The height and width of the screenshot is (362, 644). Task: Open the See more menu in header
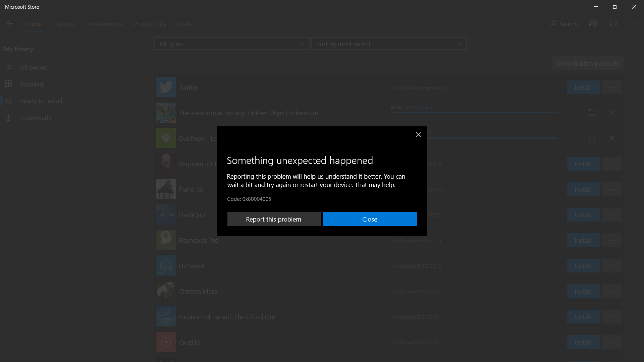pyautogui.click(x=634, y=22)
